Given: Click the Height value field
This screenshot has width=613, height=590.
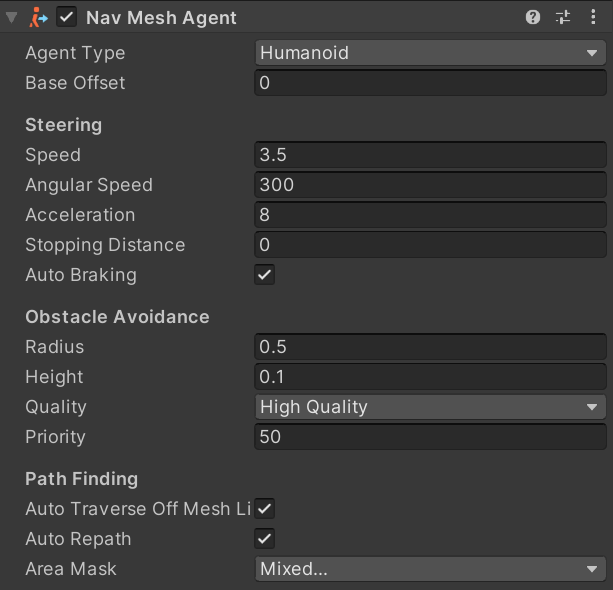Looking at the screenshot, I should [x=430, y=377].
